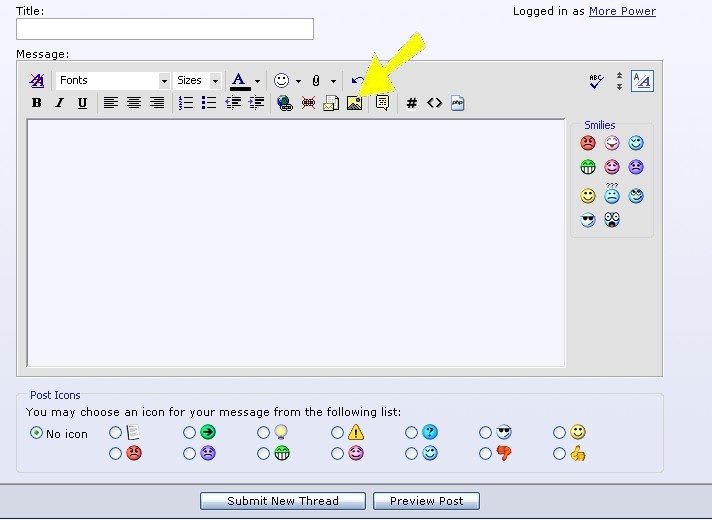Open the Fonts dropdown
This screenshot has height=520, width=712.
164,81
